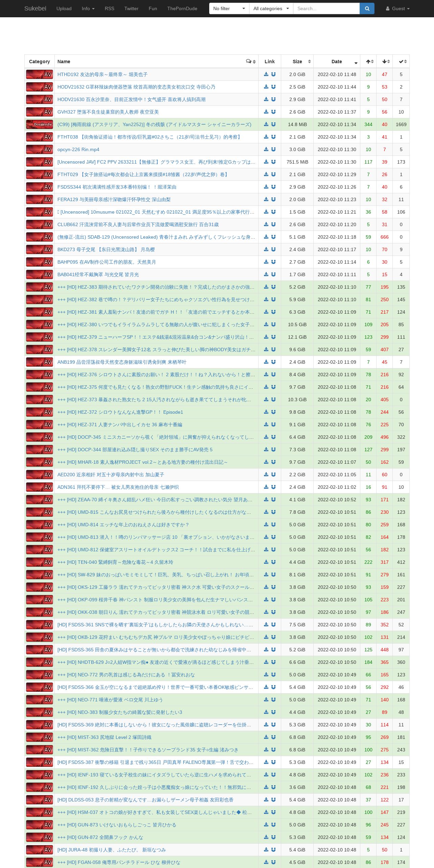Open the Twitter nav link
The height and width of the screenshot is (868, 434).
click(x=131, y=8)
